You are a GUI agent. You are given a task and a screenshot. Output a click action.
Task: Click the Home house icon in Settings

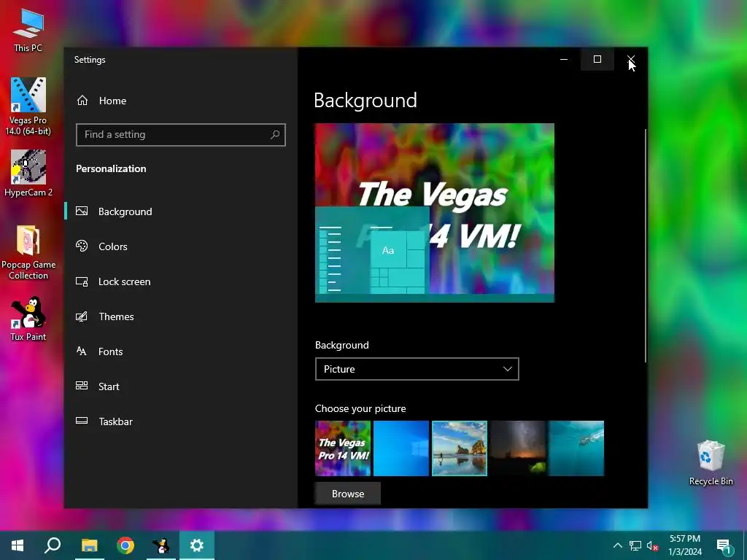click(82, 101)
